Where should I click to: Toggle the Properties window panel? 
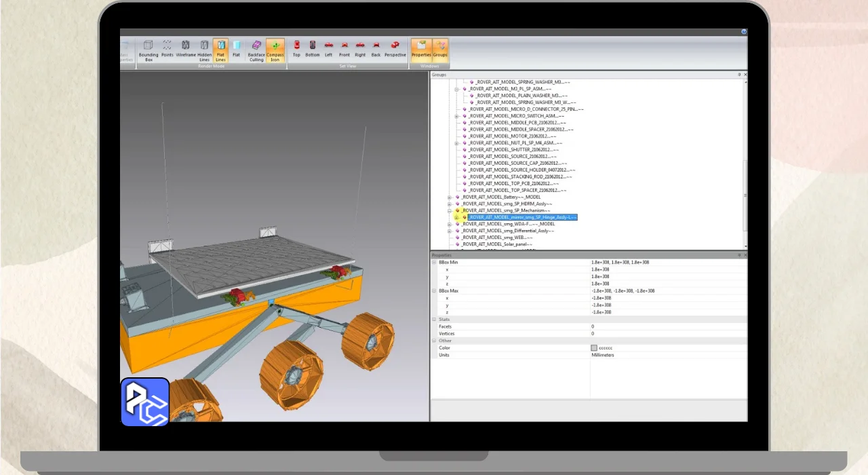pos(421,49)
